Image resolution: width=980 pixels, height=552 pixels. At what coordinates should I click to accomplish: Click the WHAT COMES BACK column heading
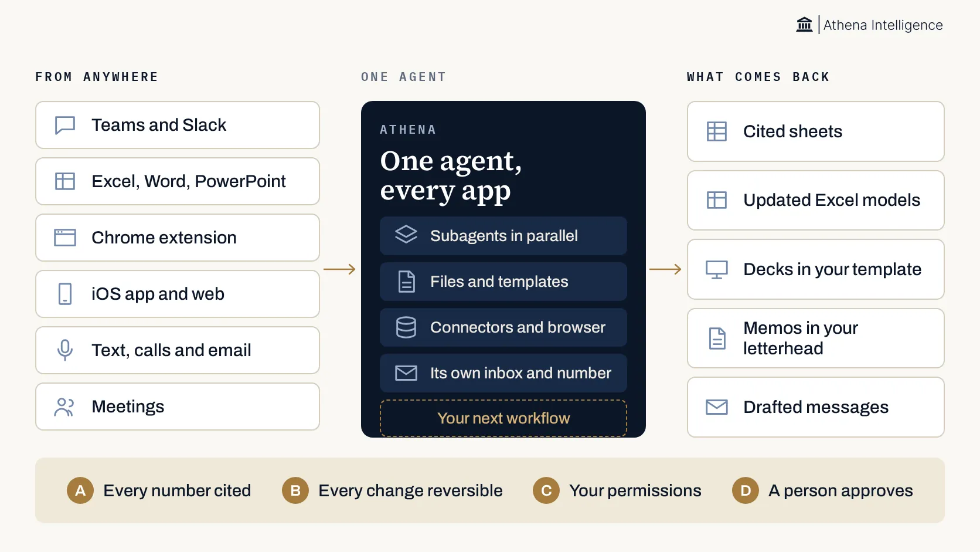pos(758,77)
